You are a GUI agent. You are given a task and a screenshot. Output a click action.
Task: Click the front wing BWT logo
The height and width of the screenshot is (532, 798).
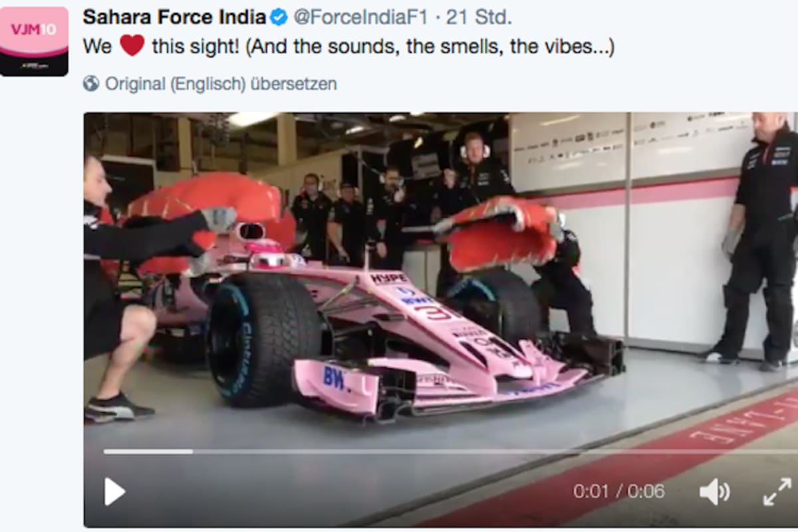(x=334, y=378)
